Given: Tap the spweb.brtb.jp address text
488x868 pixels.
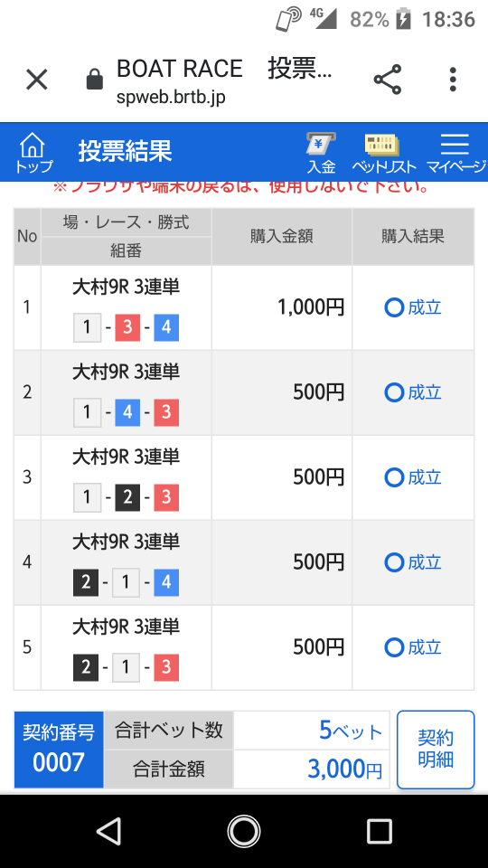Looking at the screenshot, I should pyautogui.click(x=171, y=98).
